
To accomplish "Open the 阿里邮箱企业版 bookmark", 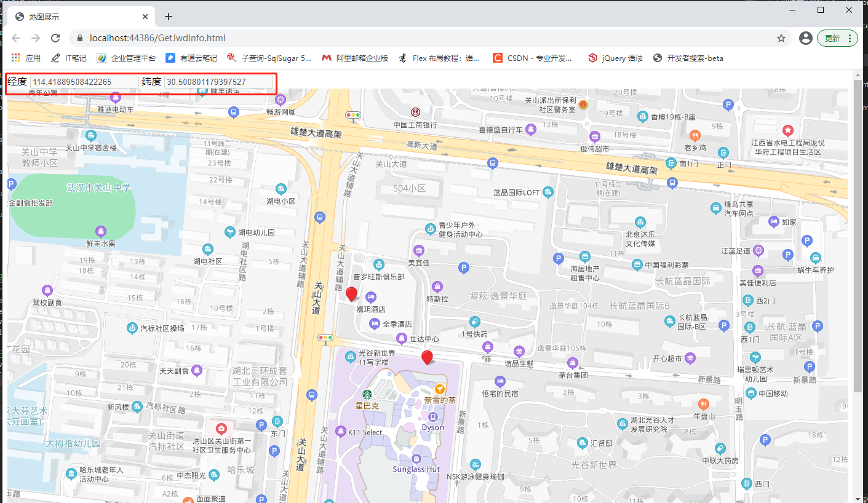I will (355, 58).
